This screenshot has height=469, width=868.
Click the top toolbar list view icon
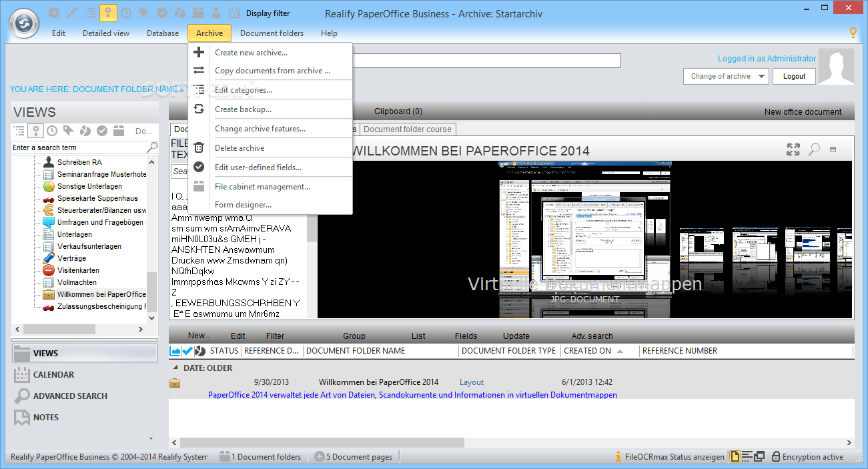tap(91, 13)
